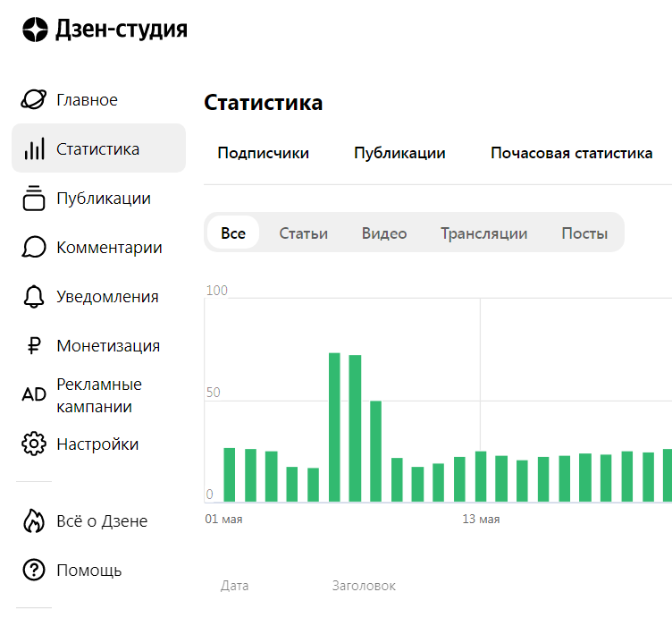This screenshot has width=672, height=626.
Task: Click the tallest green bar in chart
Action: click(334, 427)
